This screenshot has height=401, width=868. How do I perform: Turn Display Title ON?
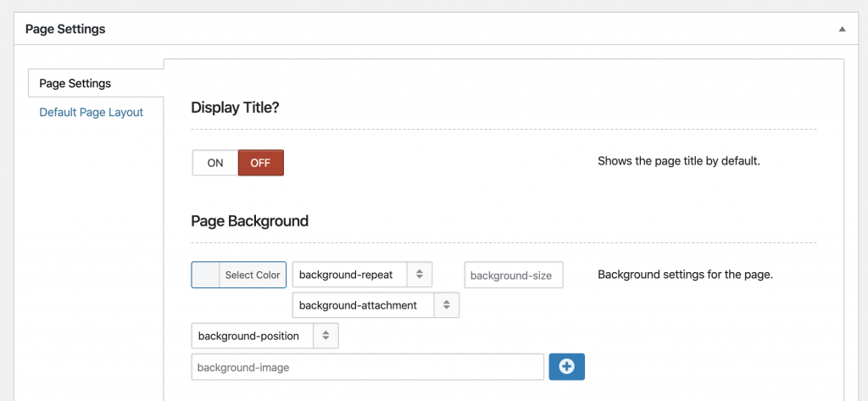pos(215,163)
